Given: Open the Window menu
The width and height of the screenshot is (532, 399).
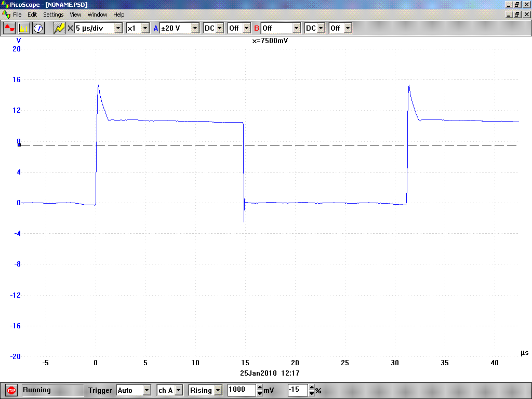Looking at the screenshot, I should pos(97,15).
